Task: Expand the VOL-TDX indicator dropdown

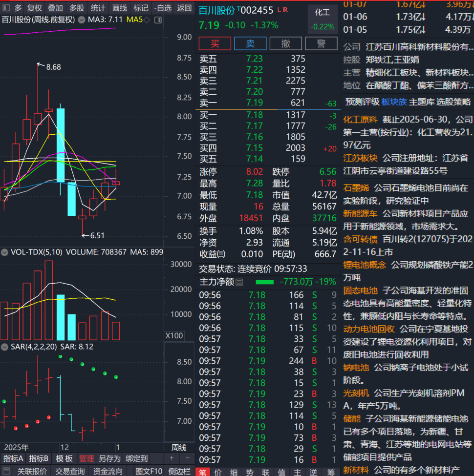Action: click(x=4, y=252)
